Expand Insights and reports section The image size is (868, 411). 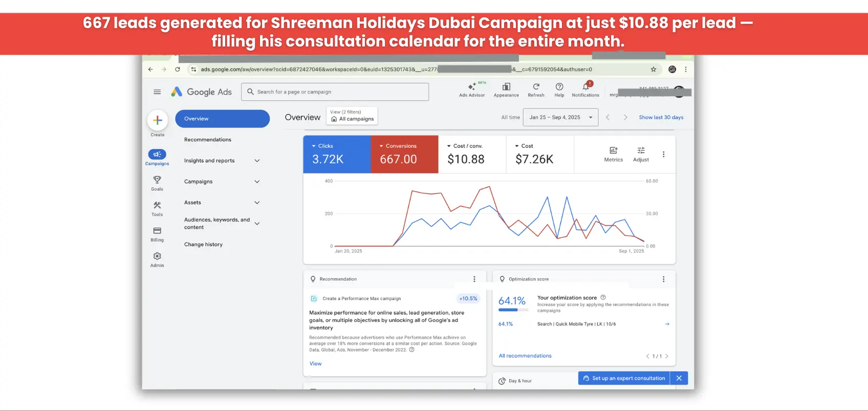(257, 161)
